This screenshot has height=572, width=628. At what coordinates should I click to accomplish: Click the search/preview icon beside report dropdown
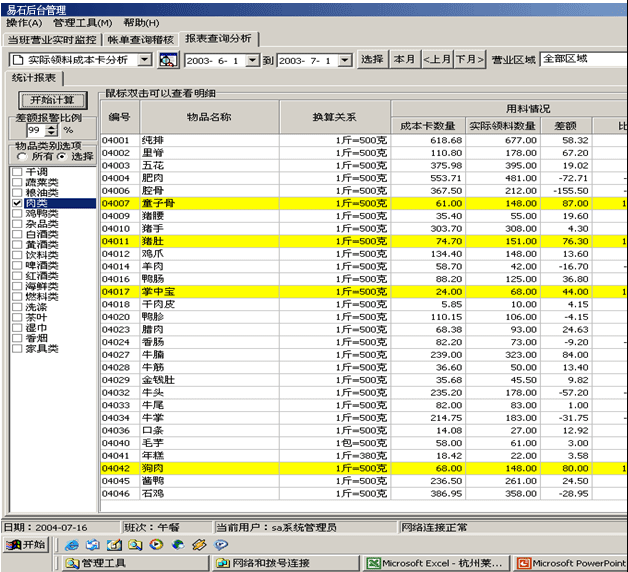168,60
